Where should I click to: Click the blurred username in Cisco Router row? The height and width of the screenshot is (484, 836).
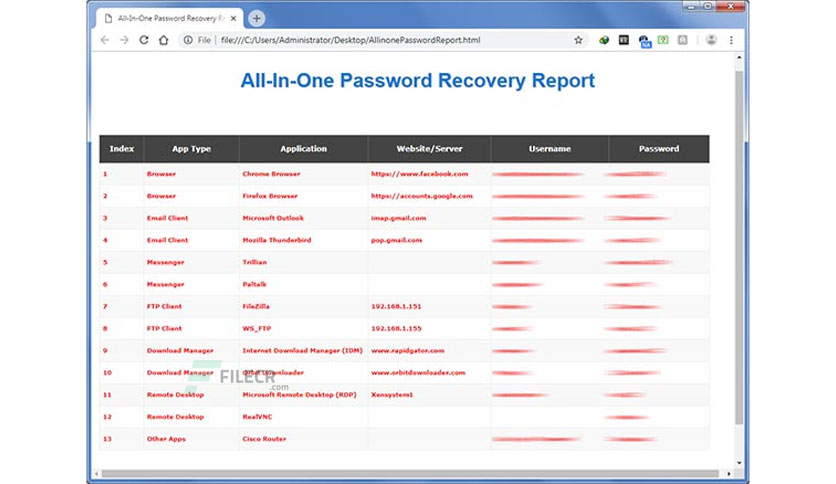coord(536,439)
